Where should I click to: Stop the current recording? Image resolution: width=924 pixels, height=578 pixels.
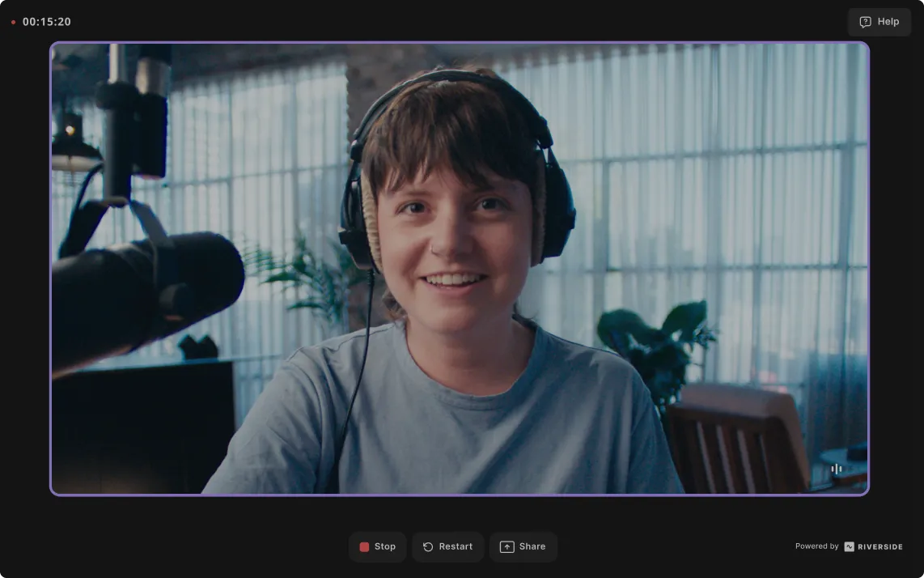[x=377, y=546]
